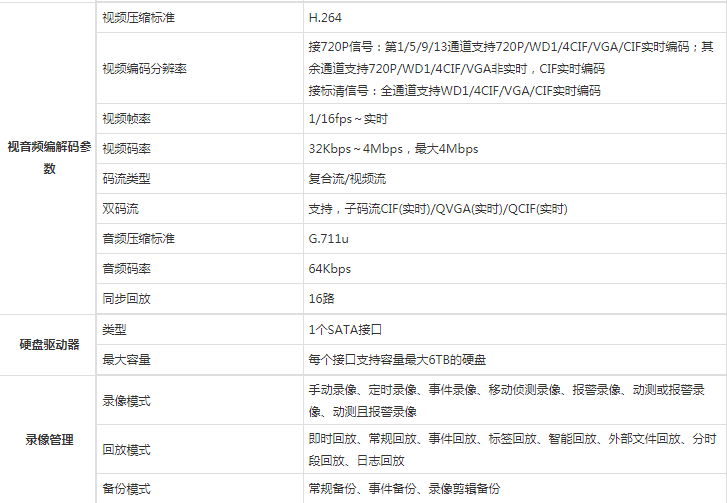Select the 1个SATA接口 value cell
This screenshot has width=727, height=503.
click(x=346, y=329)
